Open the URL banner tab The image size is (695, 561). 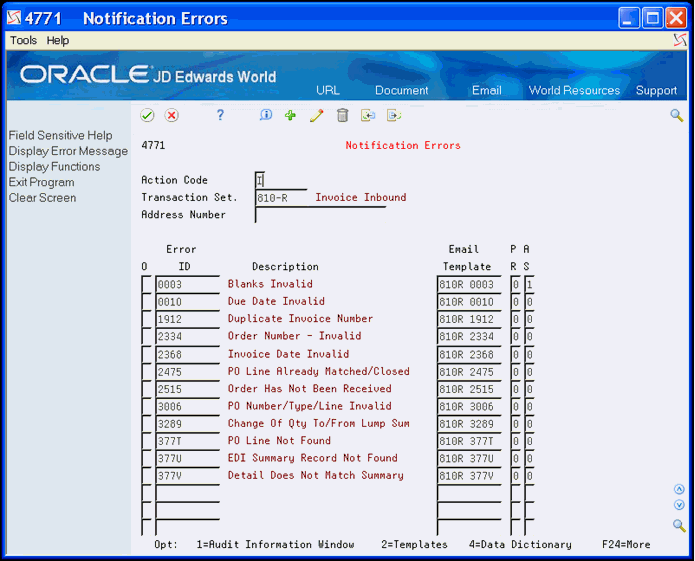coord(328,90)
